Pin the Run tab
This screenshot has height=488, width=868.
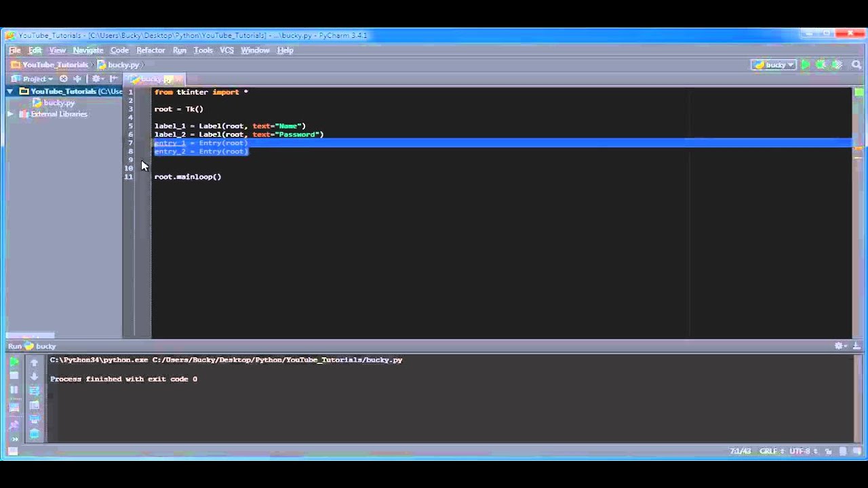click(14, 425)
